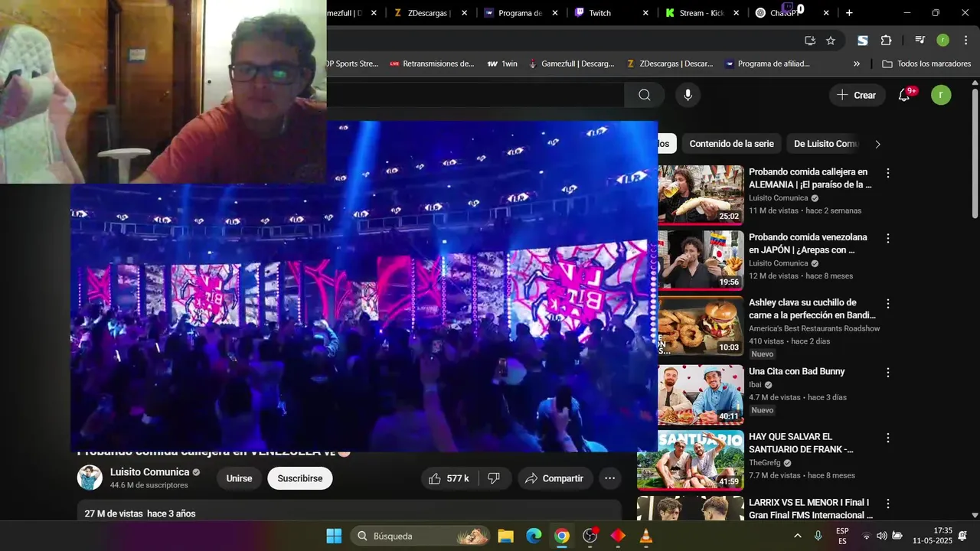Select the Contenido de la serie chip
Viewport: 980px width, 551px height.
point(731,144)
